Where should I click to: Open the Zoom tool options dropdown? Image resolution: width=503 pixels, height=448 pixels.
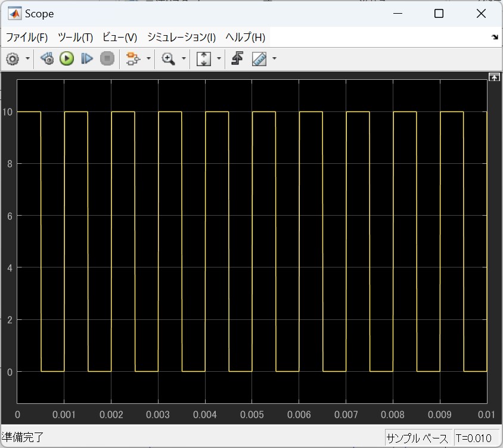pyautogui.click(x=184, y=58)
